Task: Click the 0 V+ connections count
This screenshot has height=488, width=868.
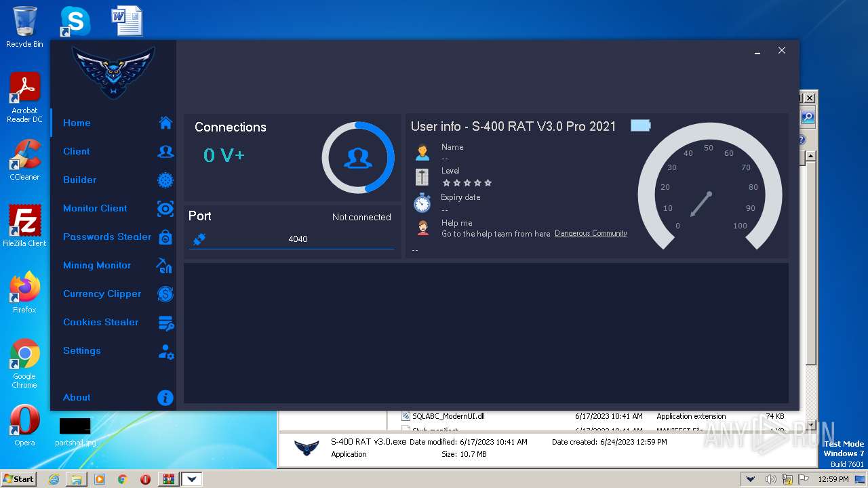Action: 224,155
